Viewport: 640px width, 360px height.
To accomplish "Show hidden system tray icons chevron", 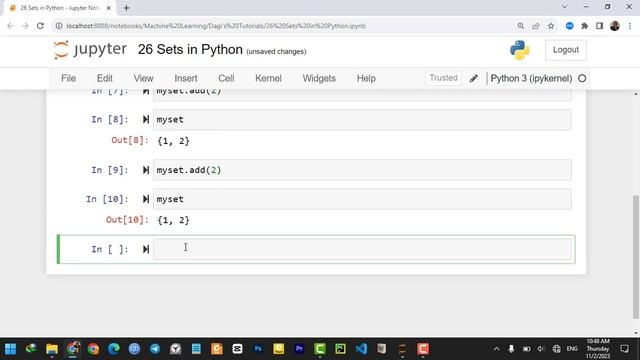I will pyautogui.click(x=496, y=349).
